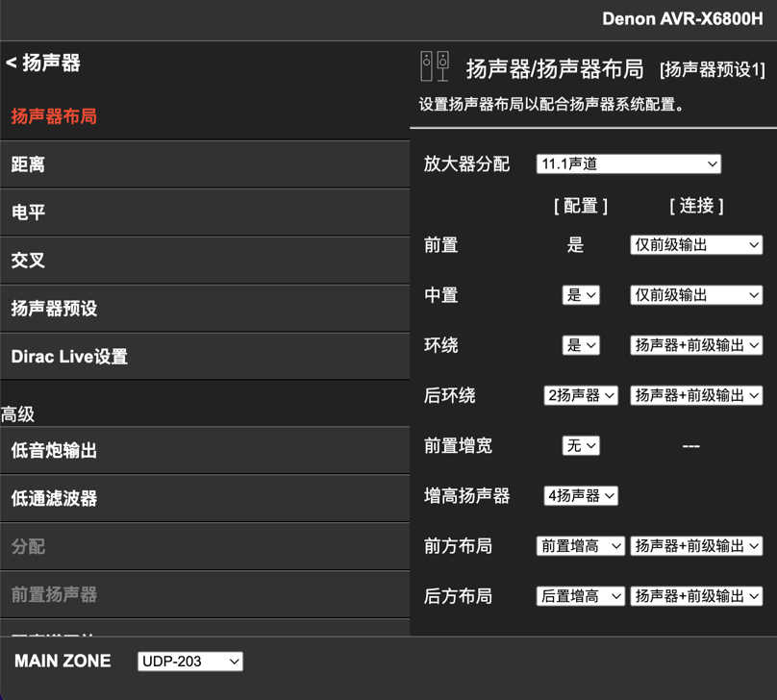
Task: Click the description text 设置扬声器布局以配合扬声器系统配置
Action: (552, 105)
